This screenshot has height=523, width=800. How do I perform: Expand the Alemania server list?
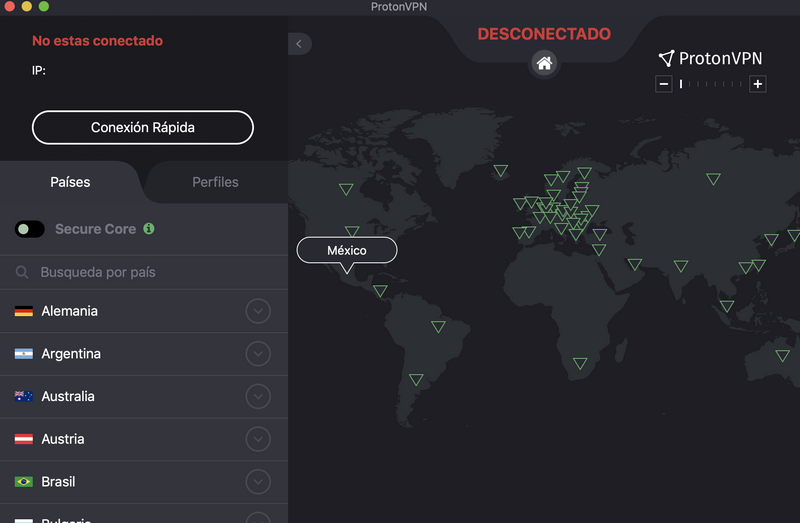(x=258, y=311)
